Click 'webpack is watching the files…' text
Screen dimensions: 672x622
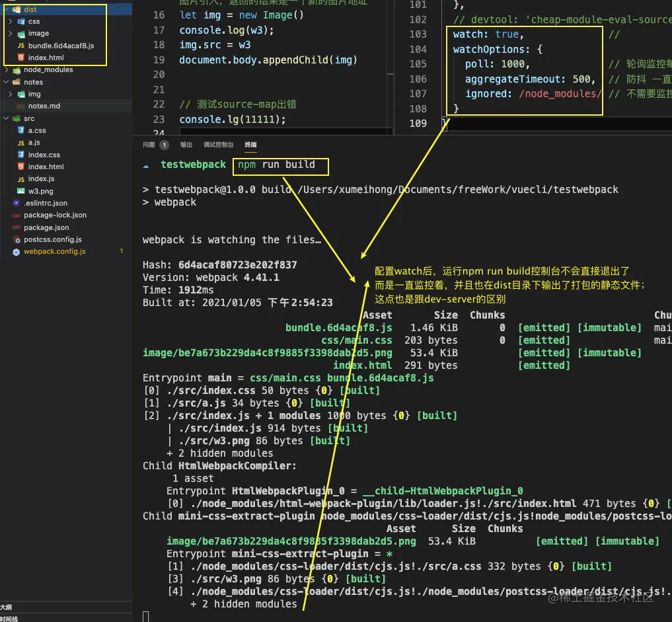[x=232, y=240]
